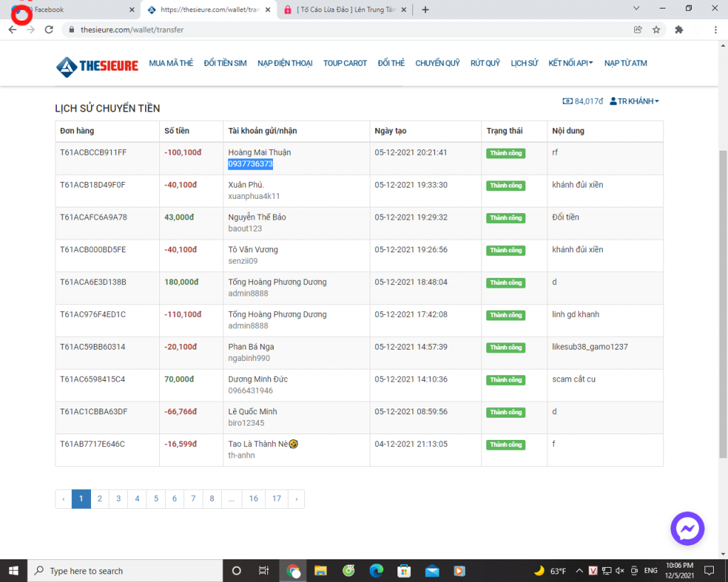Click the 63°F weather tray item
Screen dimensions: 728x582
coord(551,571)
